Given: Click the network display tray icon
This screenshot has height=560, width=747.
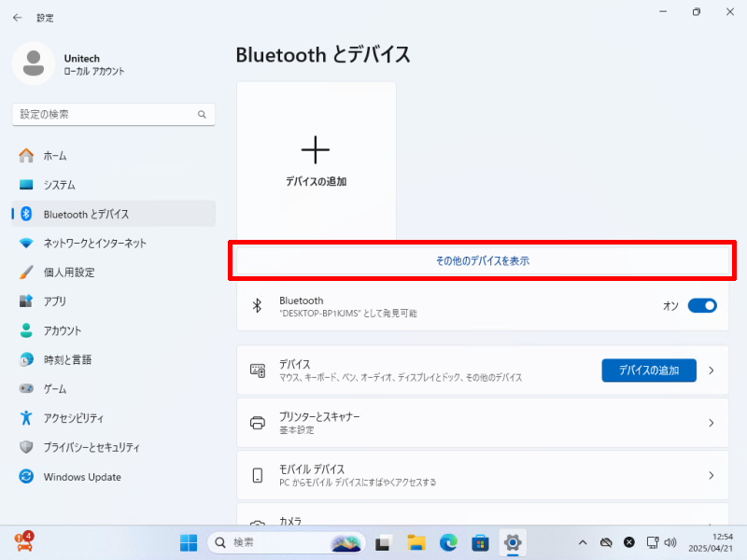Looking at the screenshot, I should click(652, 542).
